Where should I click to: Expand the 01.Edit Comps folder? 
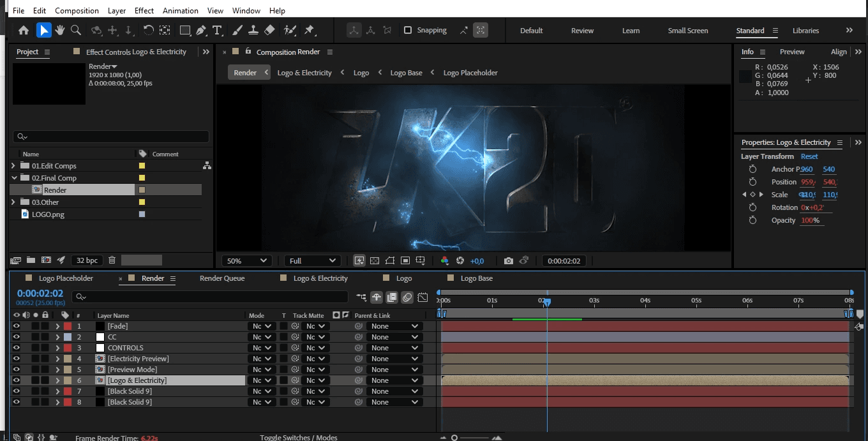click(14, 166)
